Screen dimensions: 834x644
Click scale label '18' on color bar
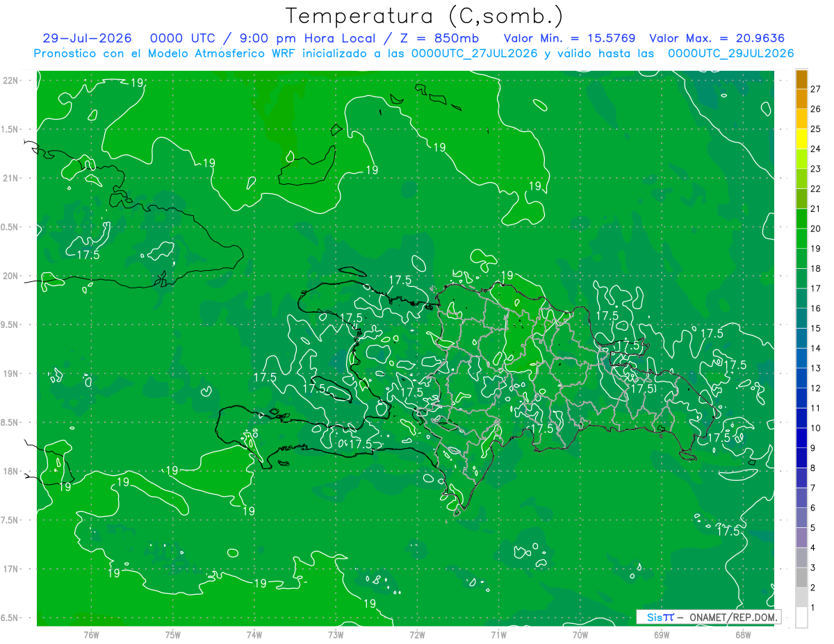(x=816, y=269)
